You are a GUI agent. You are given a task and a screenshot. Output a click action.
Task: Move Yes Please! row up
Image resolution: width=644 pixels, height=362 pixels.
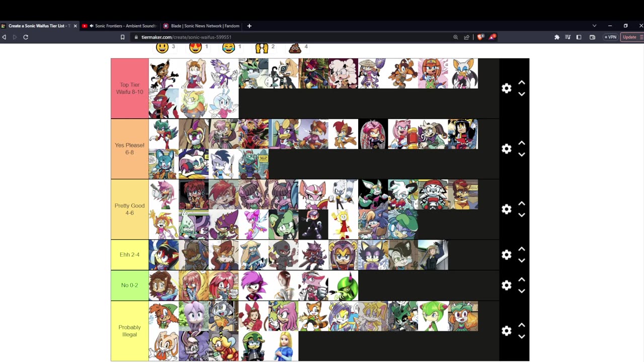(x=522, y=143)
